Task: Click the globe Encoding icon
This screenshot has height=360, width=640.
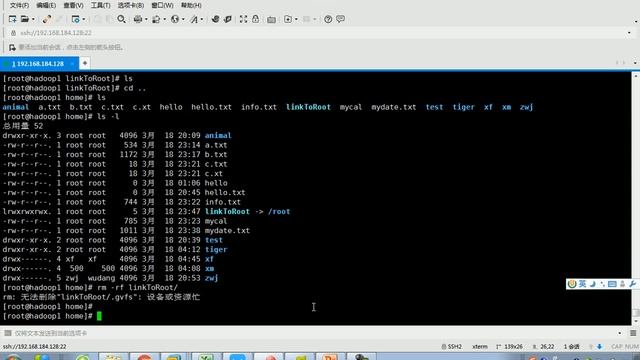Action: 175,19
